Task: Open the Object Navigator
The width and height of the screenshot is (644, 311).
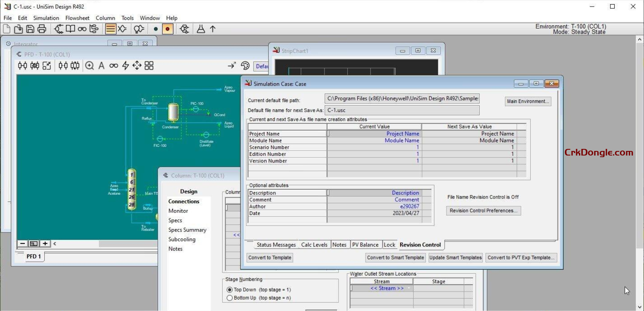Action: tap(81, 29)
